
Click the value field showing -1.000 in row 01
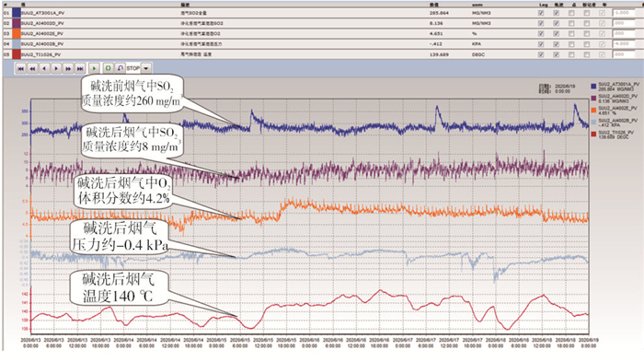click(x=624, y=13)
